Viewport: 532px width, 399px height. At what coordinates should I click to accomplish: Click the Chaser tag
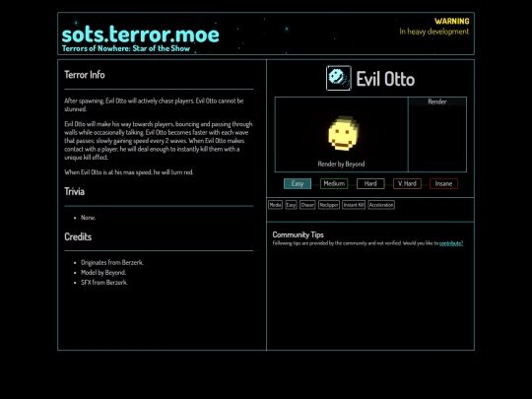(307, 205)
